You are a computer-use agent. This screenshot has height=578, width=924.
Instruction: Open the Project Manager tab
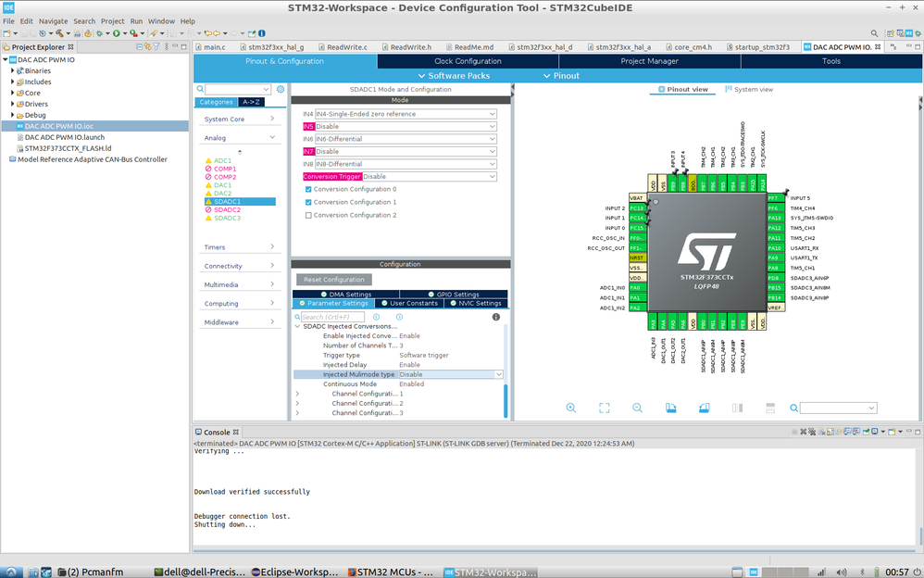[x=649, y=61]
